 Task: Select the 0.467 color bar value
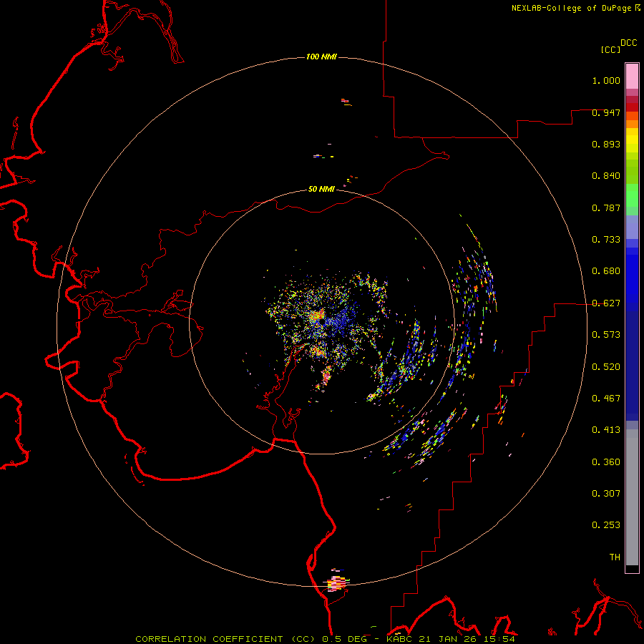click(606, 399)
